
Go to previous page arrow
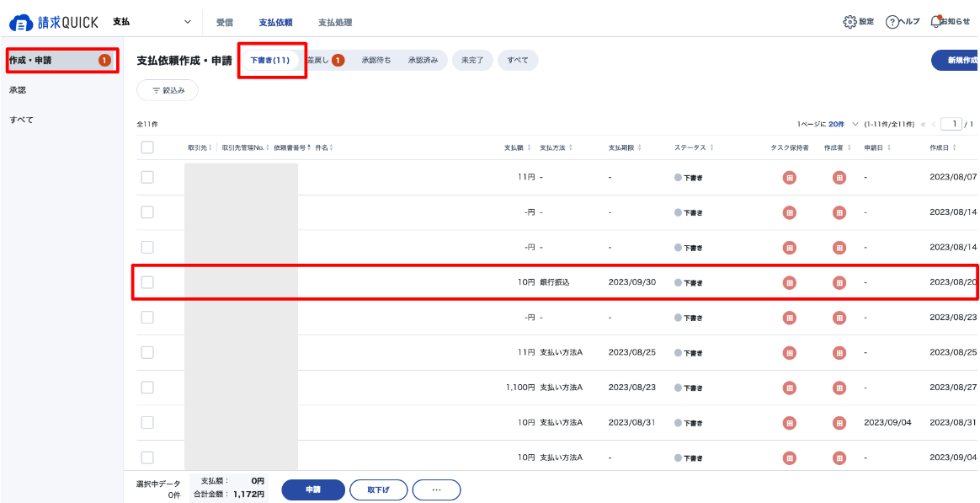point(935,125)
